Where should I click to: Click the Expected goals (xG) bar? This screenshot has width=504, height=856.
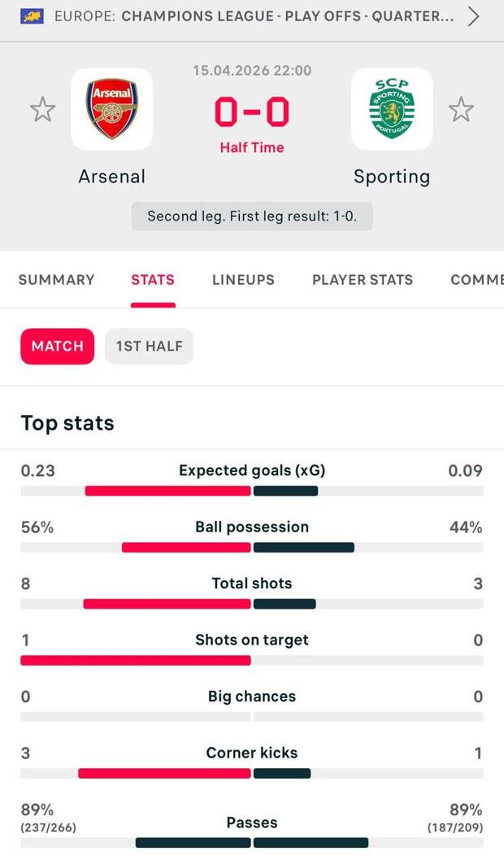252,491
